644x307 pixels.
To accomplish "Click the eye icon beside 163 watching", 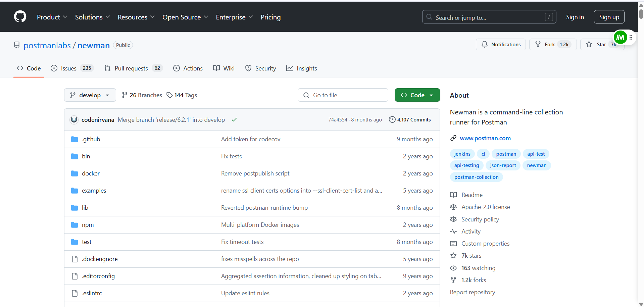I will point(453,268).
